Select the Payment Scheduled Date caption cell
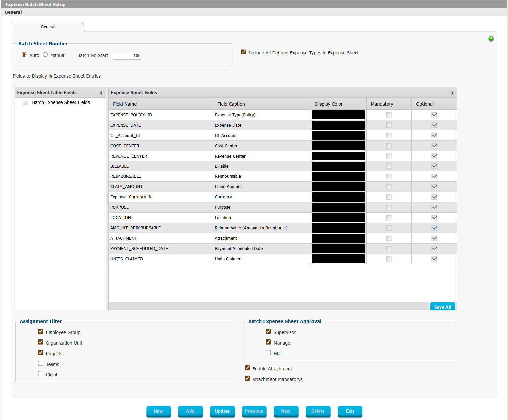Screen dimensions: 508x420 [x=262, y=249]
